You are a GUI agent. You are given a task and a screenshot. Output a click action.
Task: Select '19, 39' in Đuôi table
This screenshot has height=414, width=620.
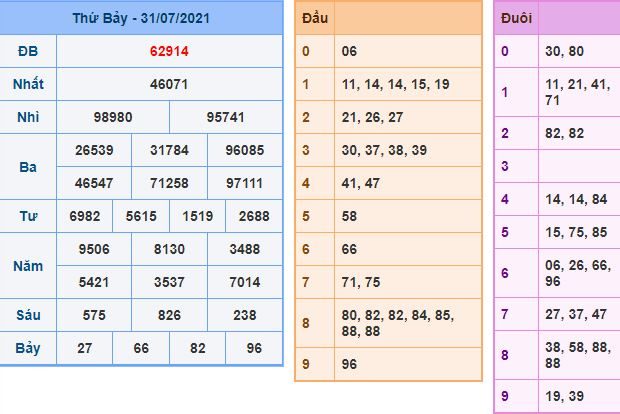coord(564,396)
